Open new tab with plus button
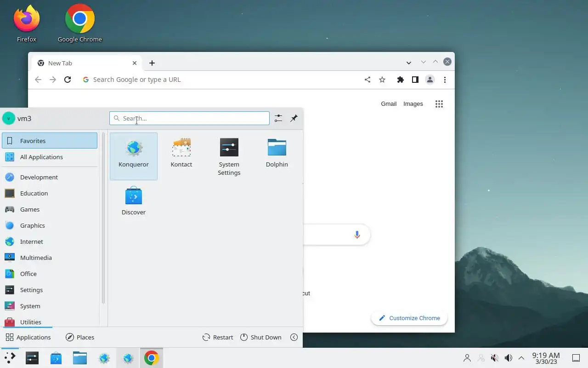The width and height of the screenshot is (588, 368). 152,63
